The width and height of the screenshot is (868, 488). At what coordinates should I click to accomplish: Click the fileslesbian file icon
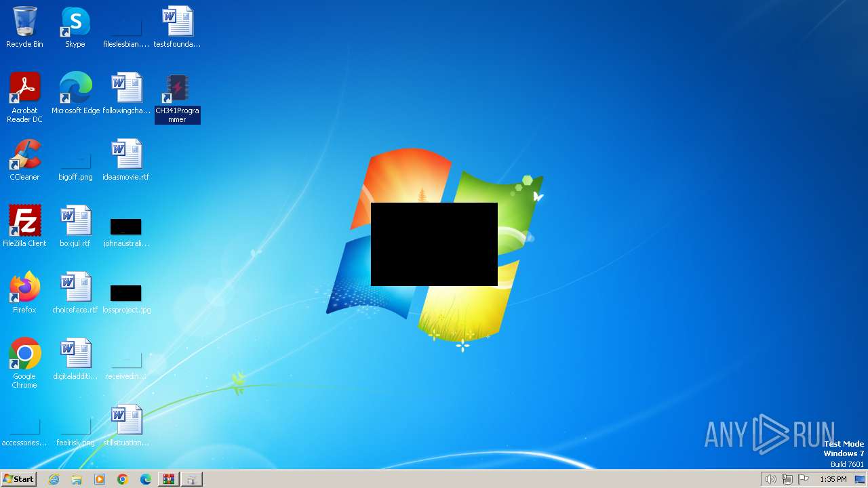click(x=126, y=27)
